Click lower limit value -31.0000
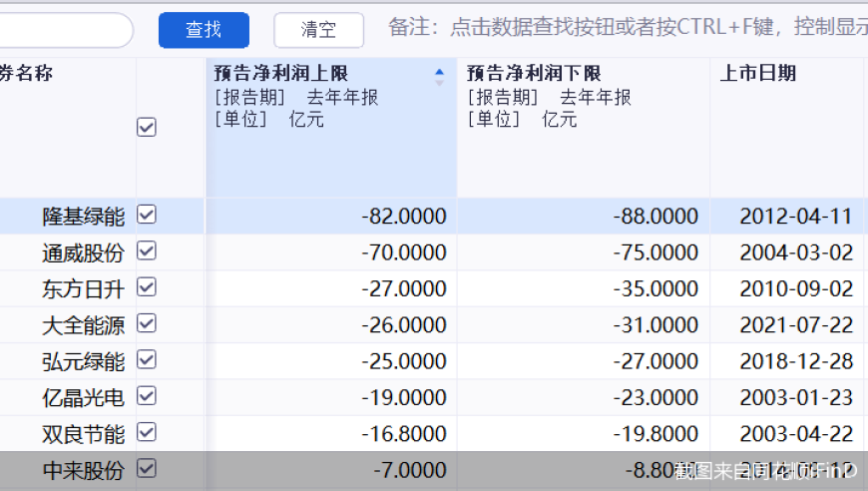This screenshot has width=868, height=491. tap(655, 325)
